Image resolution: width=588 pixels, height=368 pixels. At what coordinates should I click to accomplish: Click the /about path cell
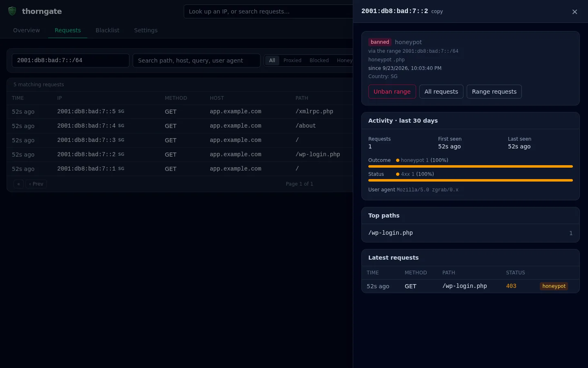(x=306, y=126)
